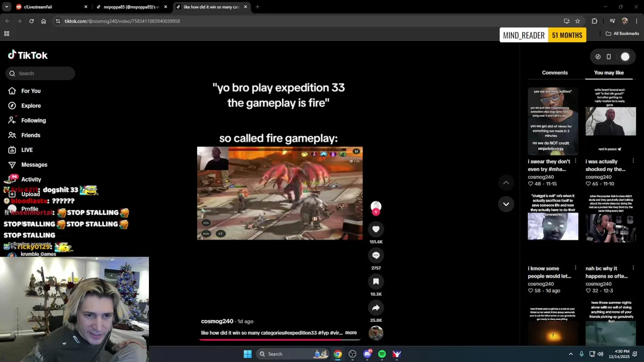Go to Chrome home button
644x362 pixels.
[x=43, y=21]
